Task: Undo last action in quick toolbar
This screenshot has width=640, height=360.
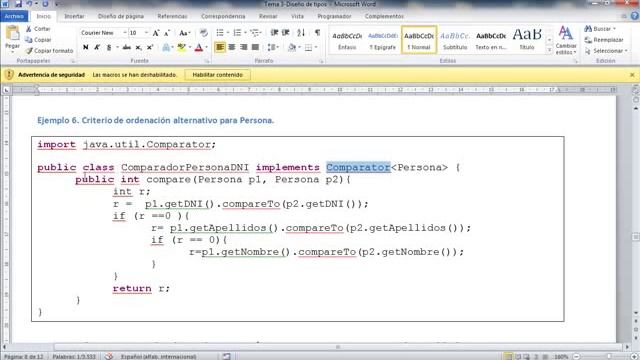Action: coord(30,4)
